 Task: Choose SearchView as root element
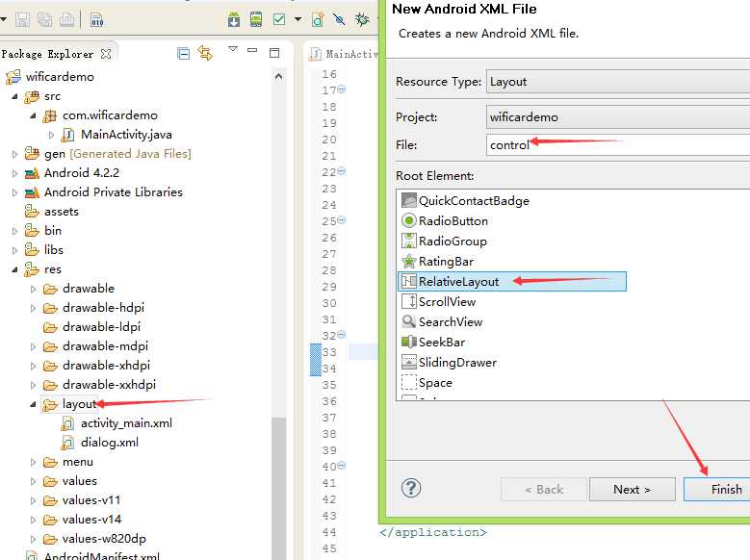(450, 322)
